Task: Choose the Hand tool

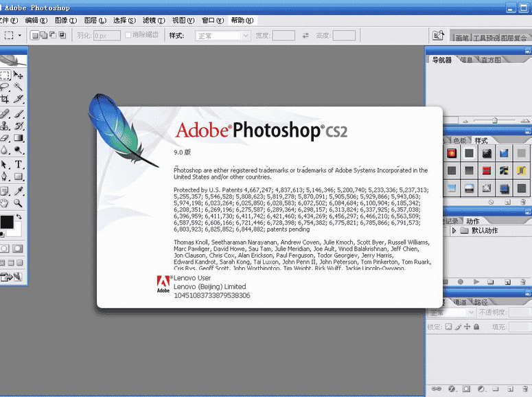Action: click(x=4, y=203)
